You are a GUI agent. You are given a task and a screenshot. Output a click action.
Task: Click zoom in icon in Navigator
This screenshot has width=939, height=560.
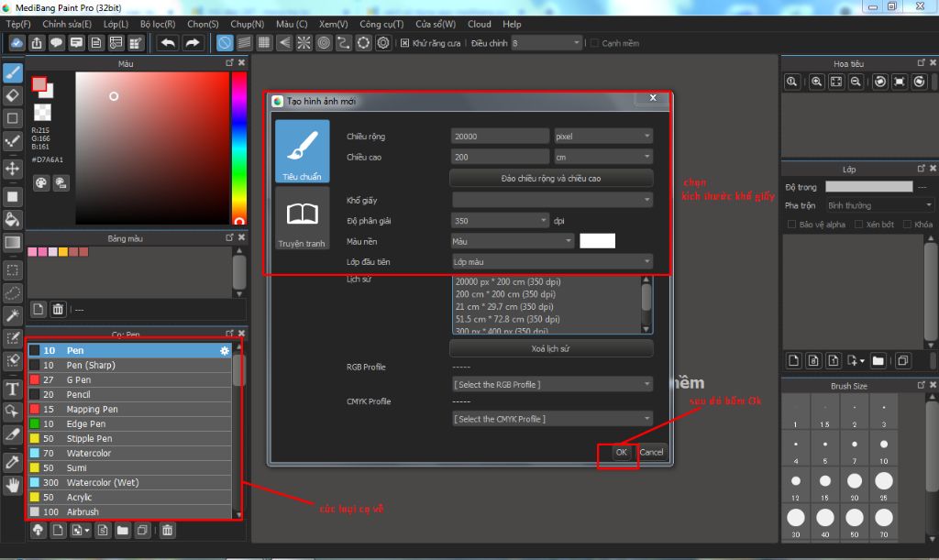coord(816,82)
